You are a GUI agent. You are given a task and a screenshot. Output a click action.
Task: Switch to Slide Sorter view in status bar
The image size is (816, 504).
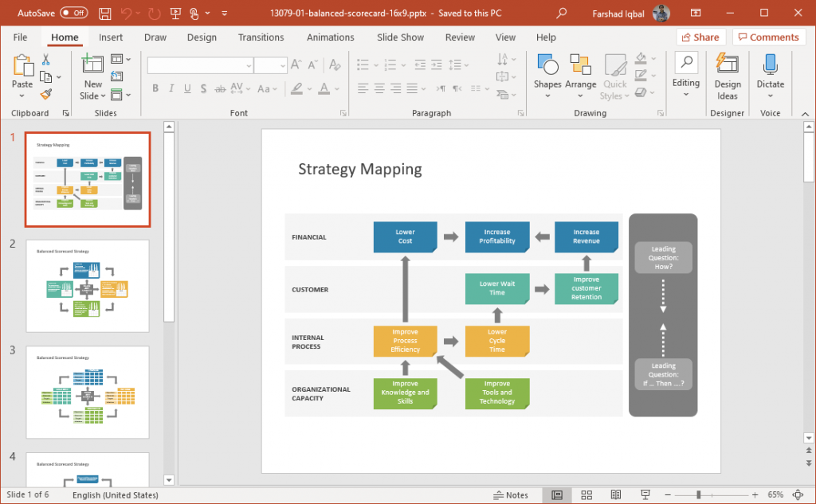coord(586,494)
